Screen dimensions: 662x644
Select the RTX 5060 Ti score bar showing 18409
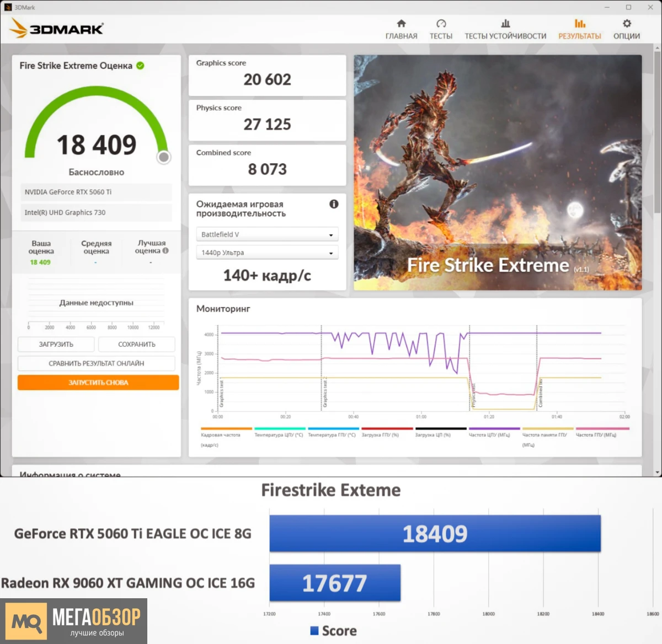[x=435, y=533]
